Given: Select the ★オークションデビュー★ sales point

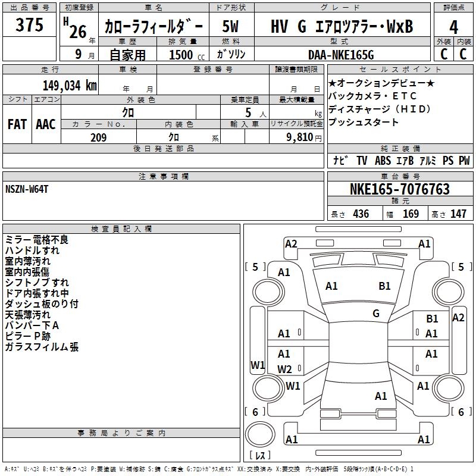Looking at the screenshot, I should point(381,83).
